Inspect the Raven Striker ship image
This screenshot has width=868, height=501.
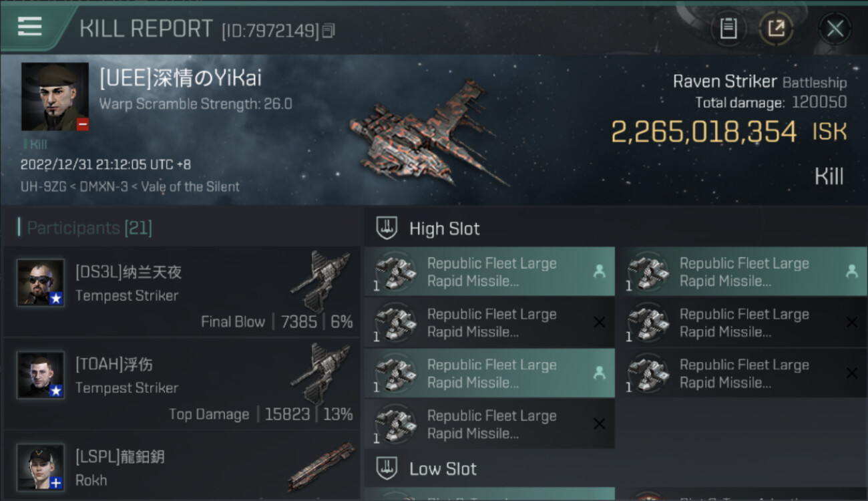click(427, 134)
